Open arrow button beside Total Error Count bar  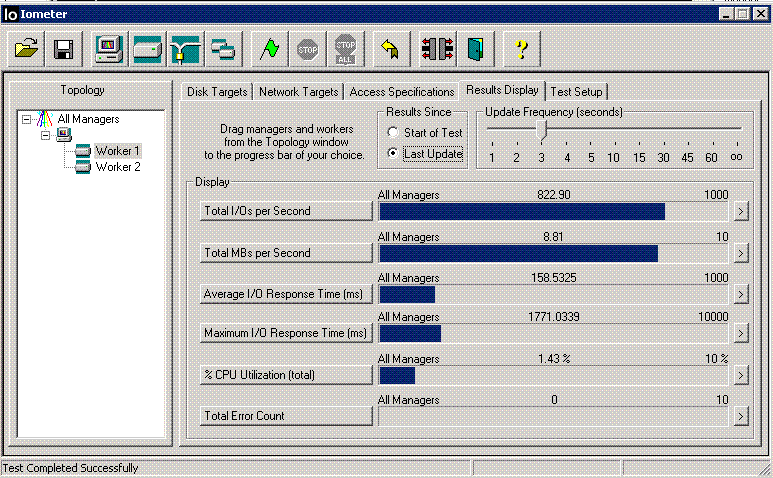(x=740, y=416)
